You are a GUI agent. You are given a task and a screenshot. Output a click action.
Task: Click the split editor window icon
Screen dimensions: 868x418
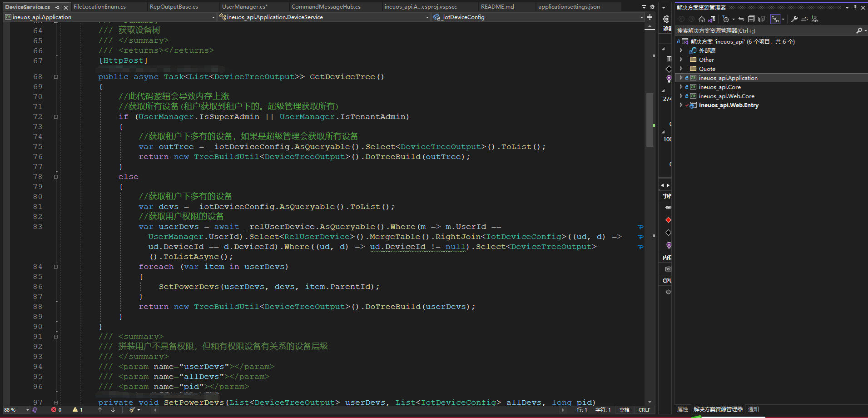coord(650,17)
